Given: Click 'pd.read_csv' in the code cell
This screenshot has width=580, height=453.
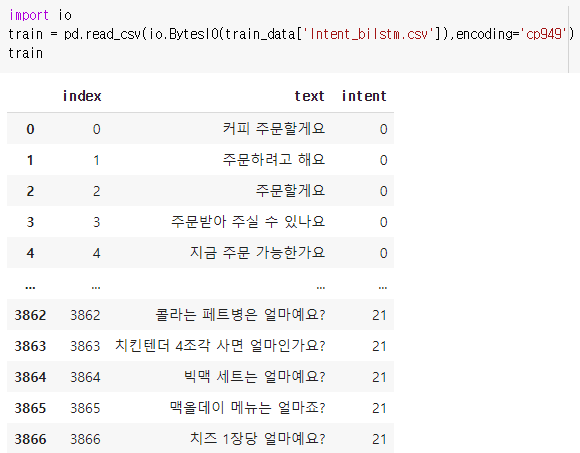Looking at the screenshot, I should point(103,34).
